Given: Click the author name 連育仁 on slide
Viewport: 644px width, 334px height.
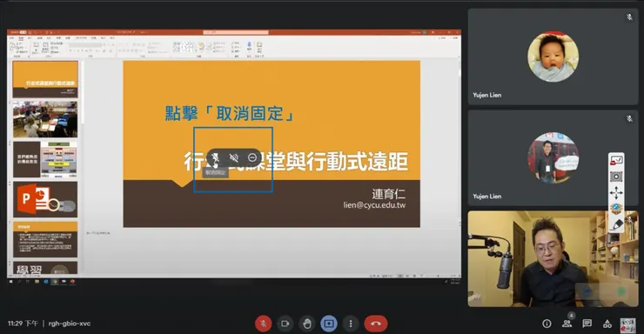Looking at the screenshot, I should (x=388, y=194).
